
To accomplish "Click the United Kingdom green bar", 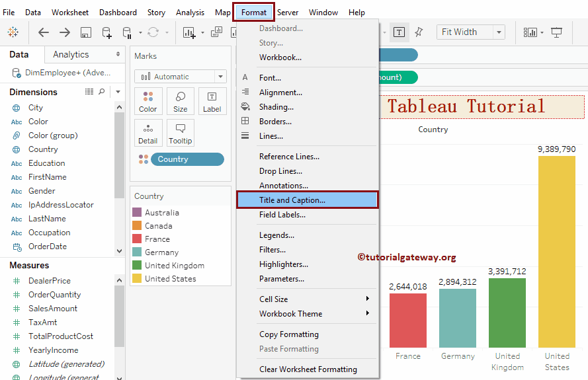I will (507, 313).
